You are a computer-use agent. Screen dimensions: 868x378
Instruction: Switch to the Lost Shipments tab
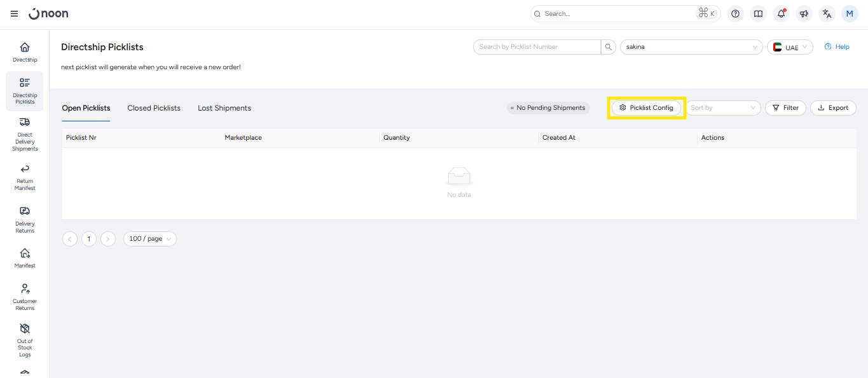click(x=224, y=108)
